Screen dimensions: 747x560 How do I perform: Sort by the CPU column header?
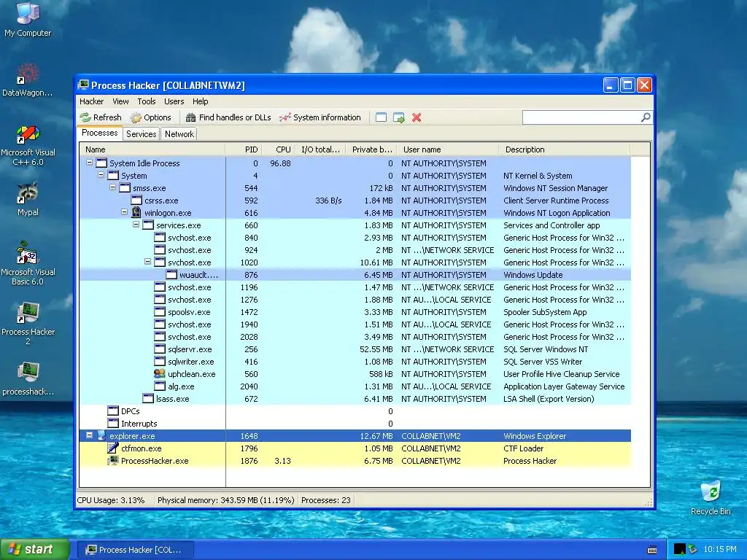pos(278,149)
